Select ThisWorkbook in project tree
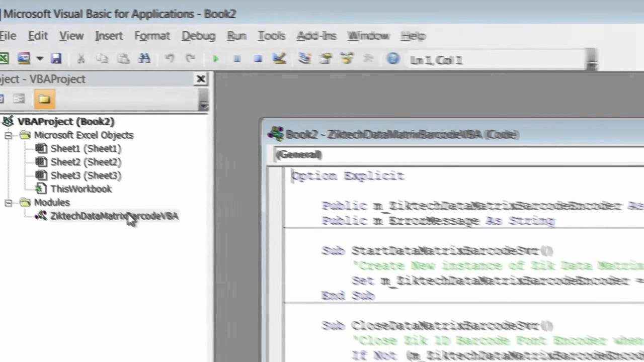644x362 pixels. coord(81,189)
